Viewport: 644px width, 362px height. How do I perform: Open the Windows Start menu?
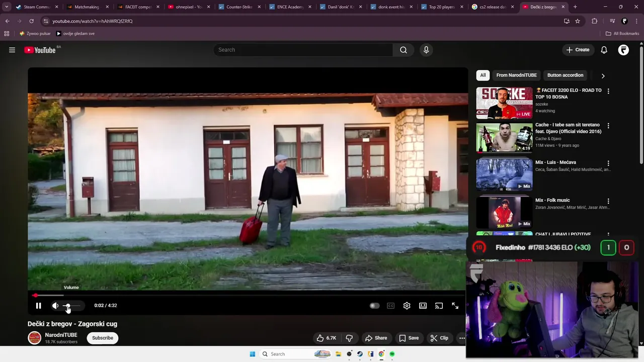point(253,354)
